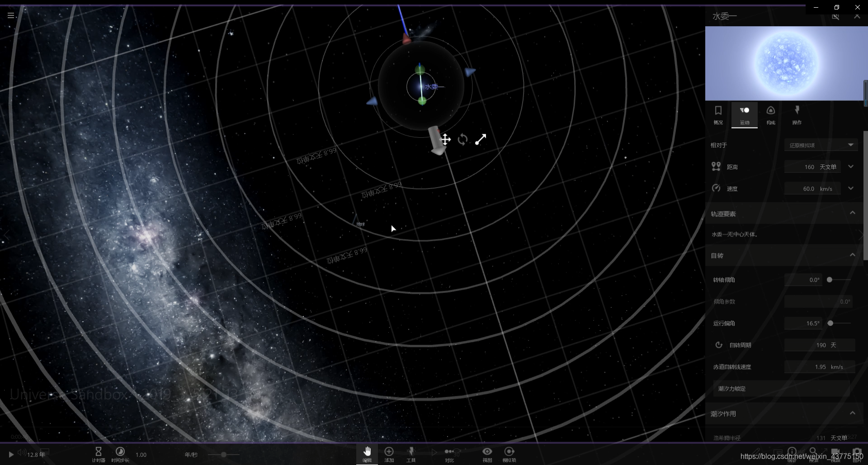868x465 pixels.
Task: Edit the 自转周期 190 天 field
Action: pos(820,345)
